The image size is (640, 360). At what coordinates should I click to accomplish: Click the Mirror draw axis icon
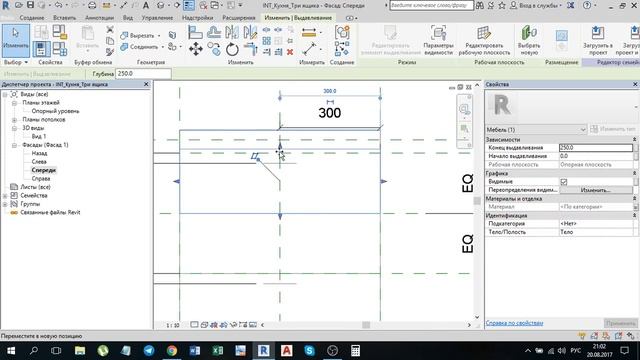coord(250,32)
